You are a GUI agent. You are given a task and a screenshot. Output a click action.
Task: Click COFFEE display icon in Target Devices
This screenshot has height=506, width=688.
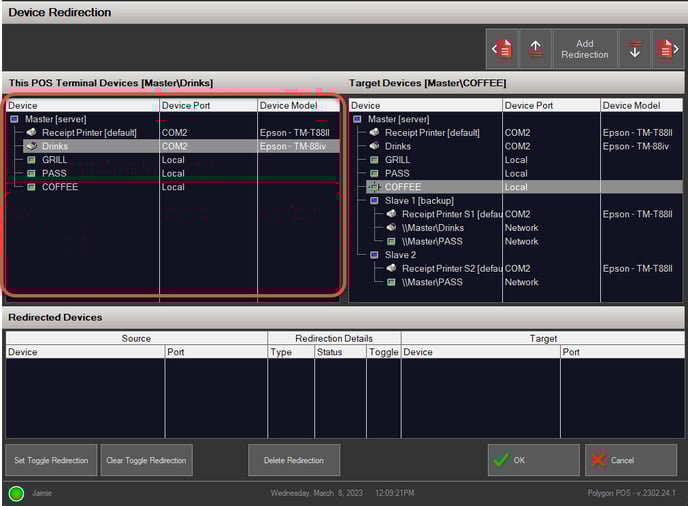pos(374,187)
